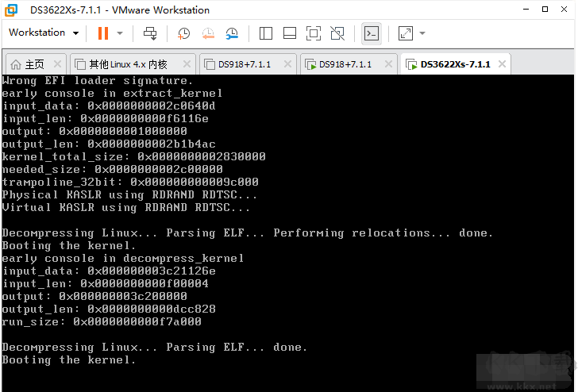578x392 pixels.
Task: Click the 'Physical KASLR using RDRAND' line
Action: (129, 195)
